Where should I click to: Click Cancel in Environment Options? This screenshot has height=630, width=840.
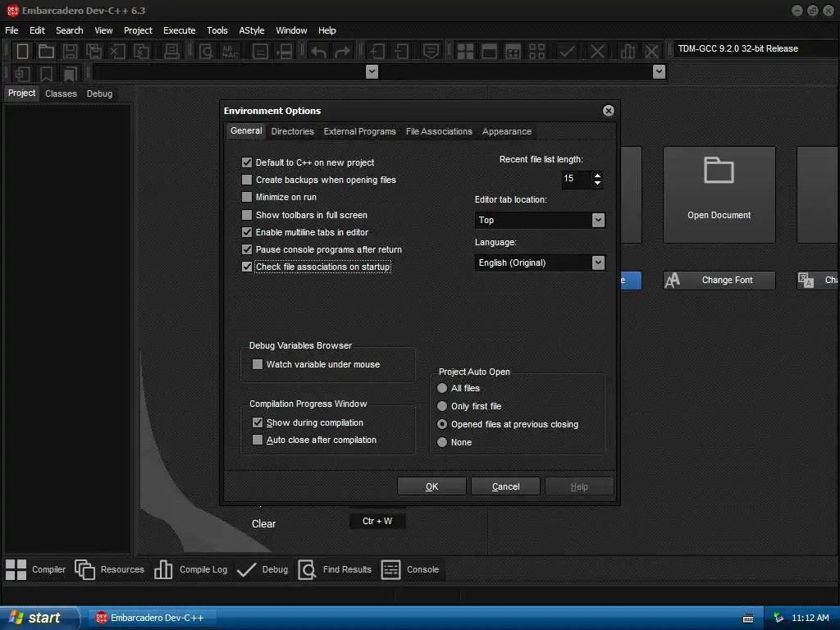point(505,486)
